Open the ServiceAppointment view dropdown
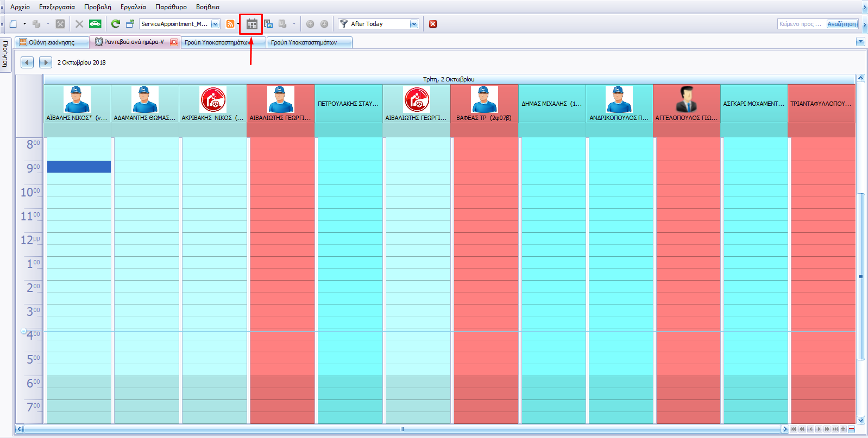This screenshot has width=868, height=438. click(x=216, y=24)
